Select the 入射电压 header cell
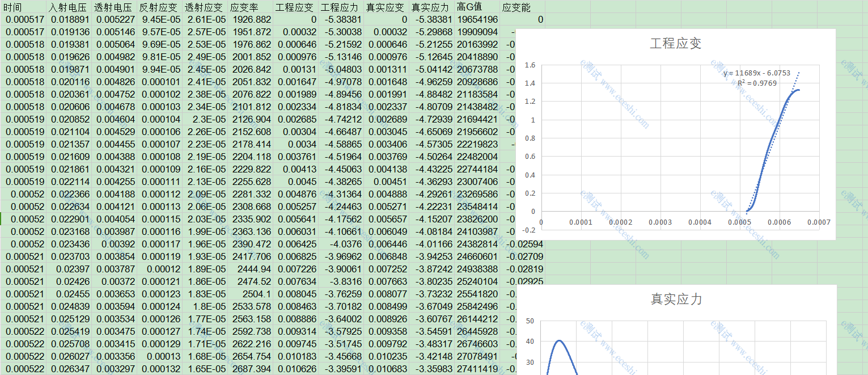The image size is (868, 375). pyautogui.click(x=69, y=7)
